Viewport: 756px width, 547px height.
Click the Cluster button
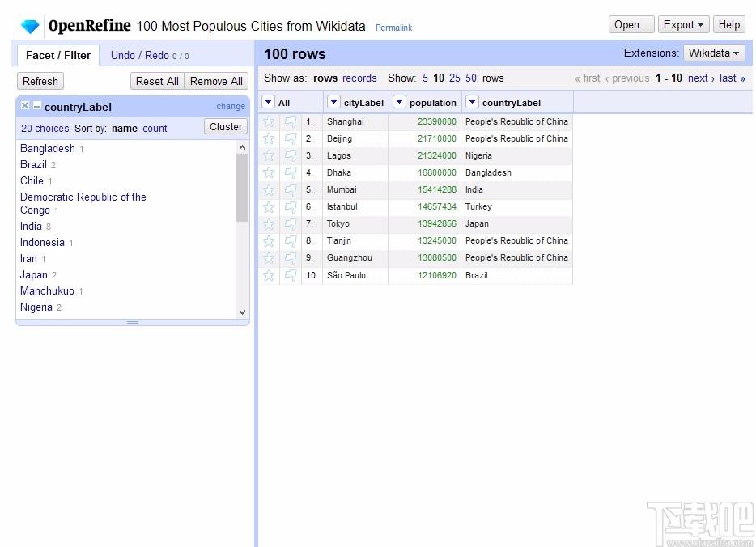tap(226, 127)
